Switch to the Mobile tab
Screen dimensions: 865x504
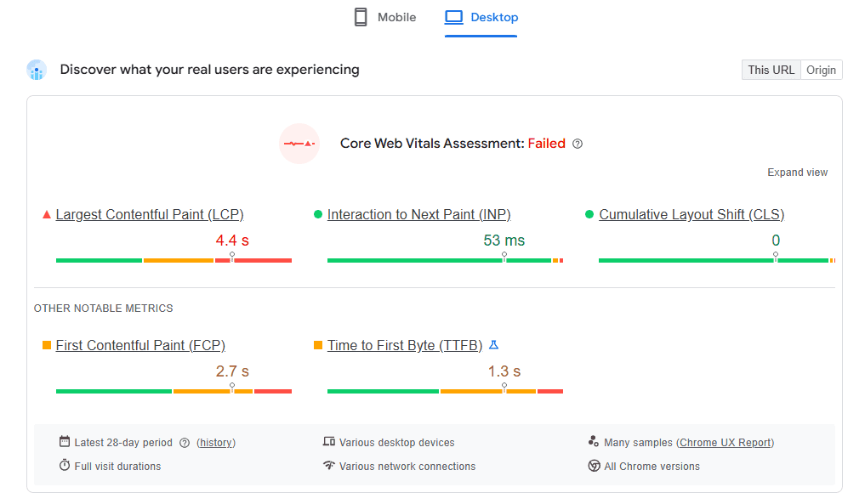[384, 17]
